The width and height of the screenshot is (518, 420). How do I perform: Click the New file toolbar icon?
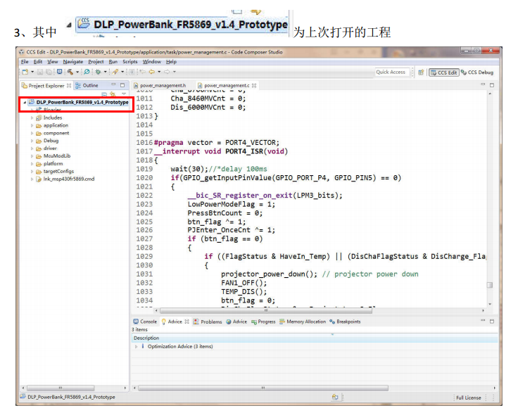25,72
